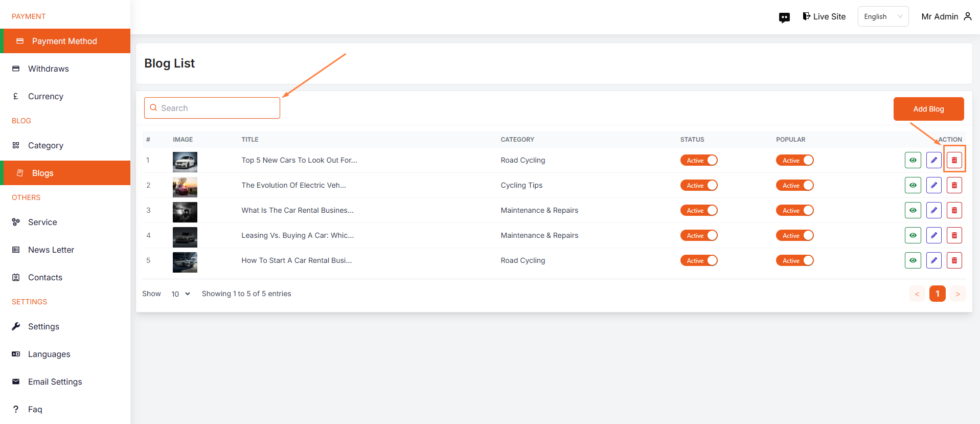Open the English language dropdown
The height and width of the screenshot is (424, 980).
[x=882, y=16]
